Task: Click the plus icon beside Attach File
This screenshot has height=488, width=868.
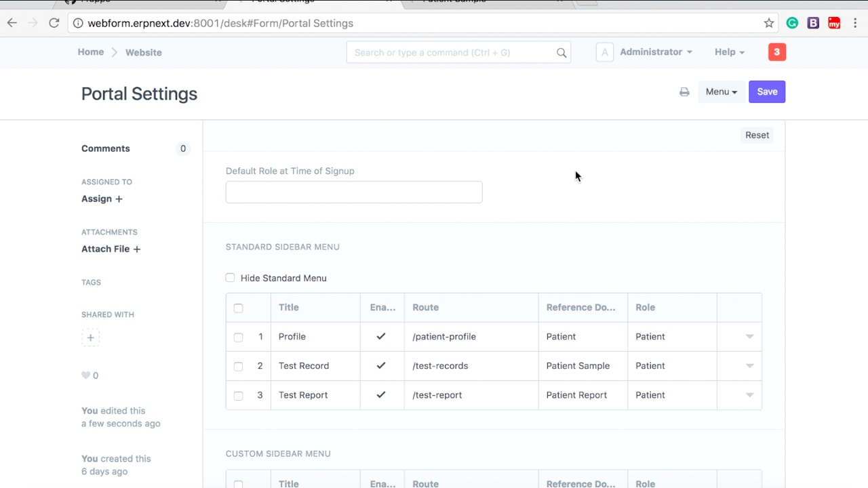Action: tap(137, 249)
